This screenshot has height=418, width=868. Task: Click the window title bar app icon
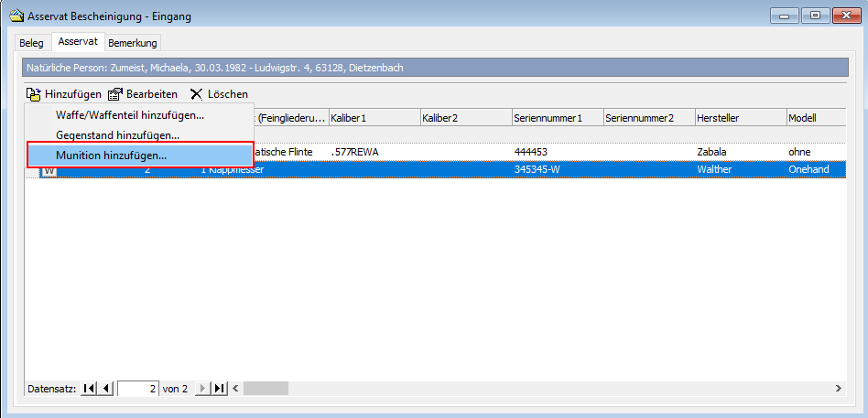click(16, 15)
